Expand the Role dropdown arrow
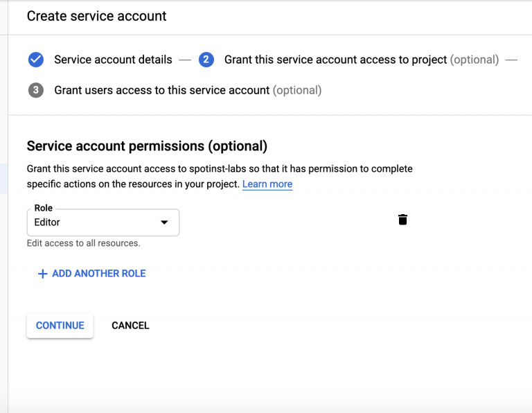 tap(164, 222)
